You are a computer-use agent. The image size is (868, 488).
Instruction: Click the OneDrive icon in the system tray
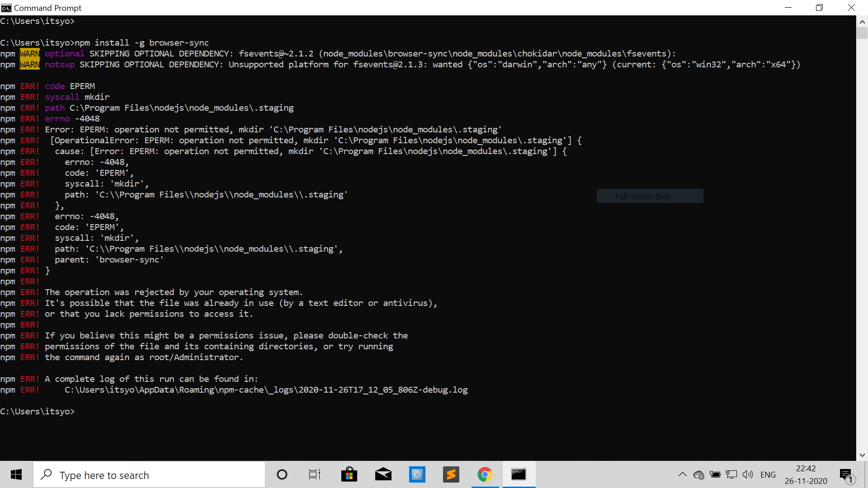tap(699, 475)
